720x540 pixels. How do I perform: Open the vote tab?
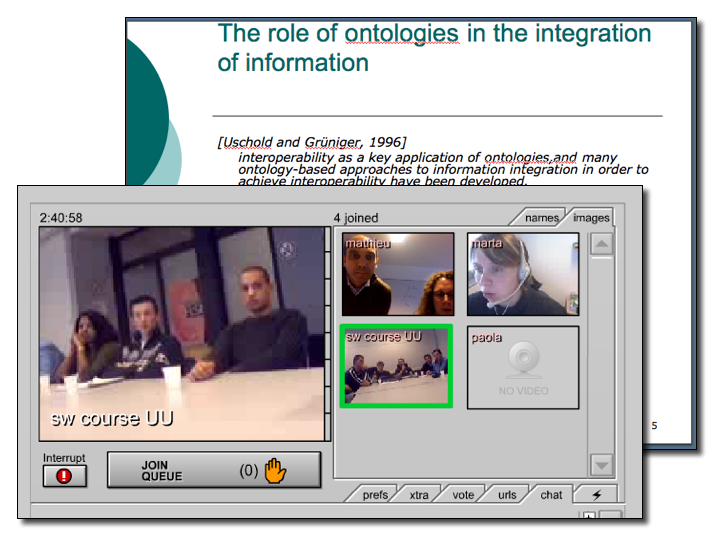pos(463,495)
